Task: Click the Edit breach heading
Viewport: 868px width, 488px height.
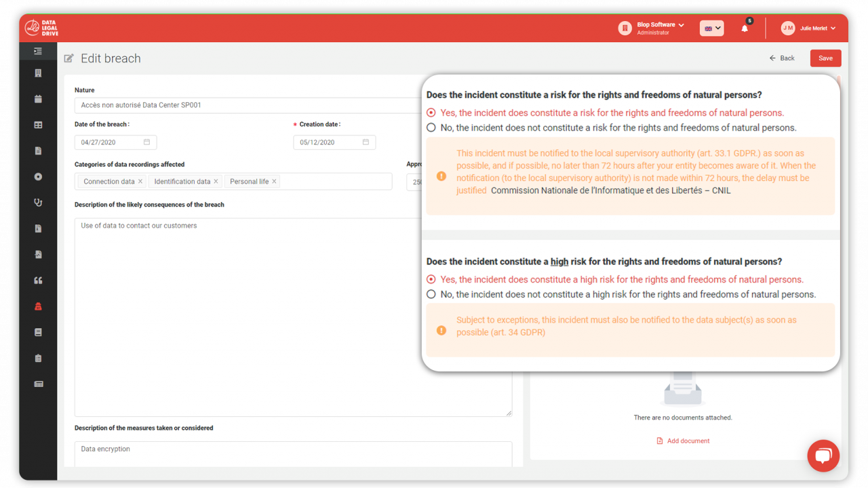Action: point(111,58)
